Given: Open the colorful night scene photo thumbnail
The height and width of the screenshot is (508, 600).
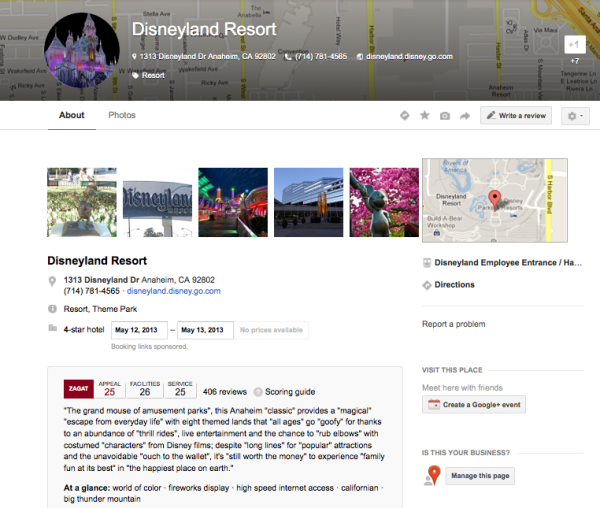Looking at the screenshot, I should [x=233, y=202].
